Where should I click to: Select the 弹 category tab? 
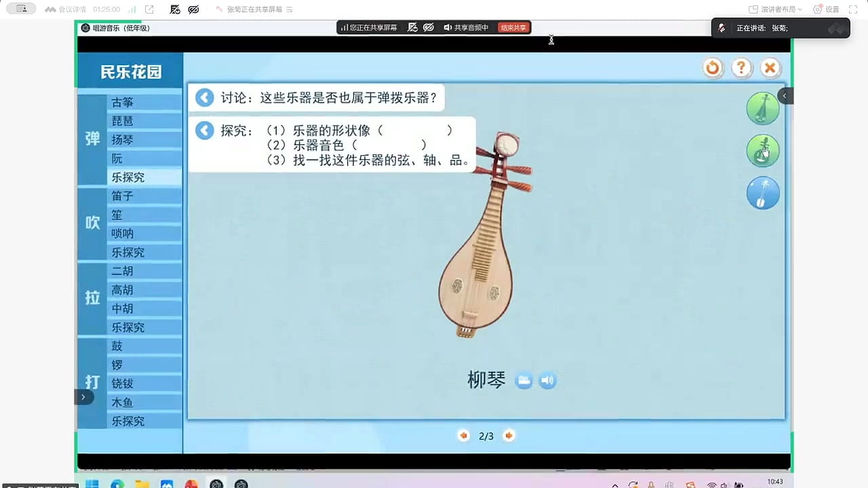click(93, 140)
